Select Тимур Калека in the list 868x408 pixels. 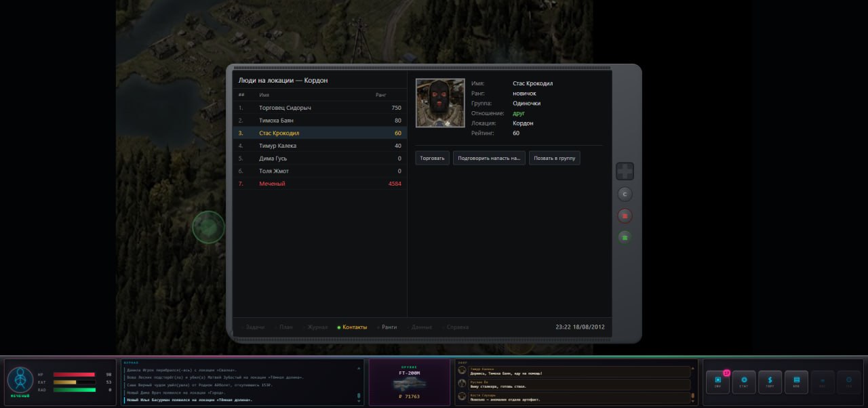(x=319, y=146)
